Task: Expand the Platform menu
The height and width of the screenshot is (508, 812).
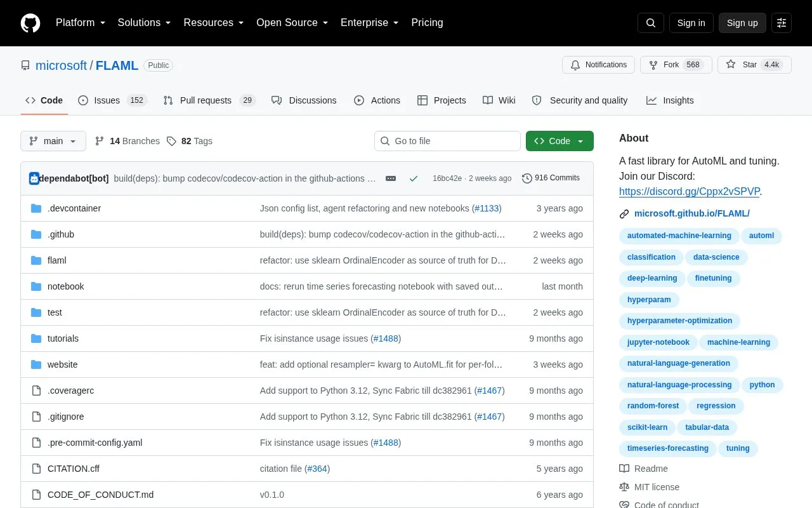Action: click(x=81, y=23)
